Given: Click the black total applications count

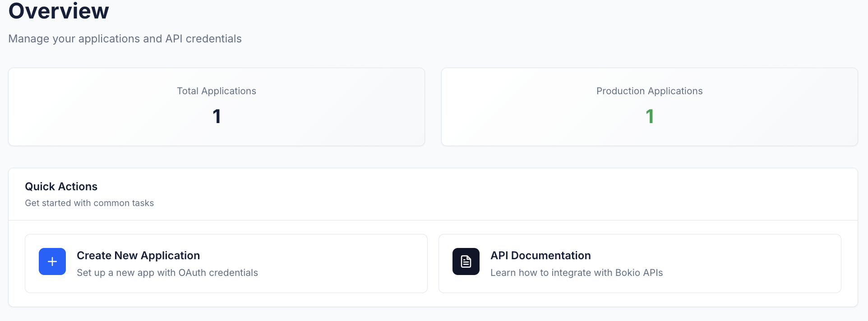Looking at the screenshot, I should pyautogui.click(x=217, y=116).
